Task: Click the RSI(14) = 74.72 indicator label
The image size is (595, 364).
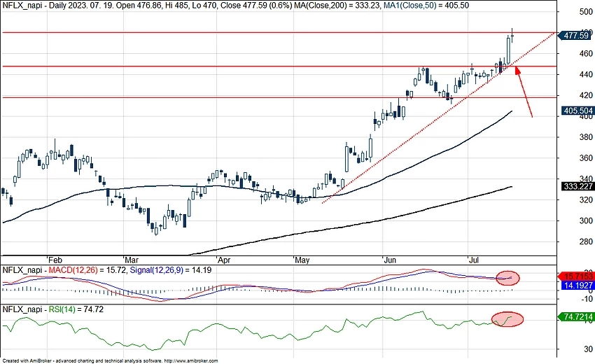Action: pyautogui.click(x=76, y=309)
